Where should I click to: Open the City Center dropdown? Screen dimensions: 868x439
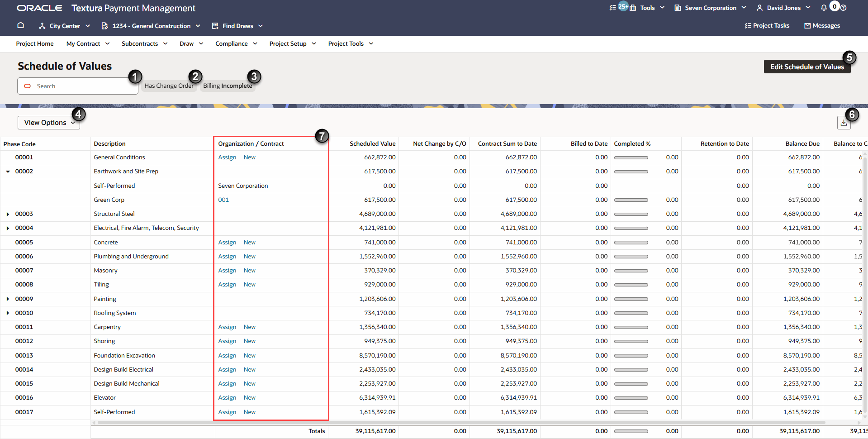coord(64,26)
